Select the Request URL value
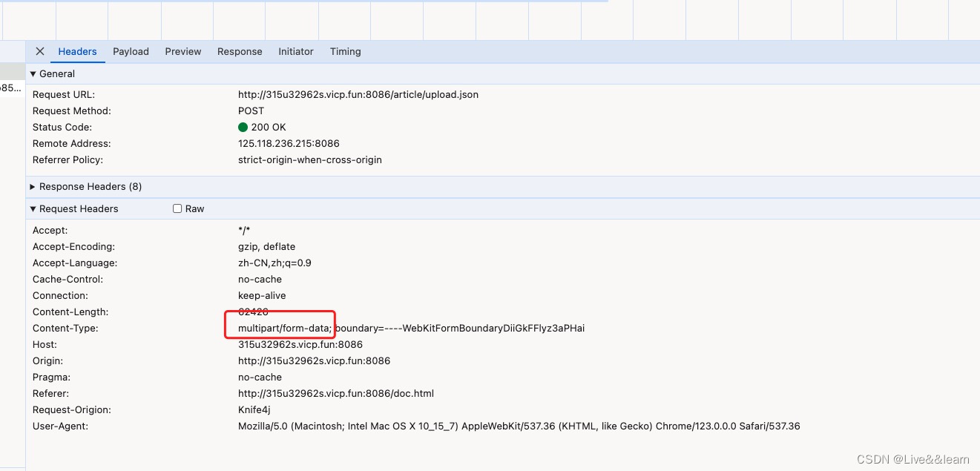The height and width of the screenshot is (471, 980). point(358,94)
